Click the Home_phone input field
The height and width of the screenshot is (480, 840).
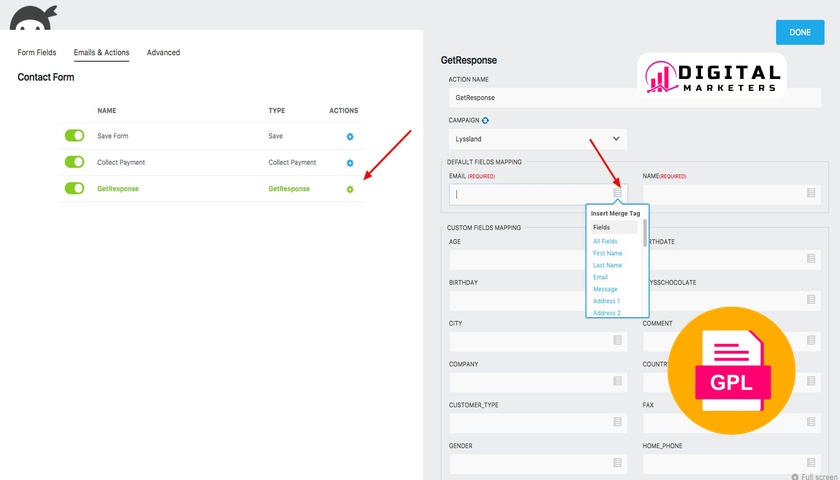[x=732, y=464]
